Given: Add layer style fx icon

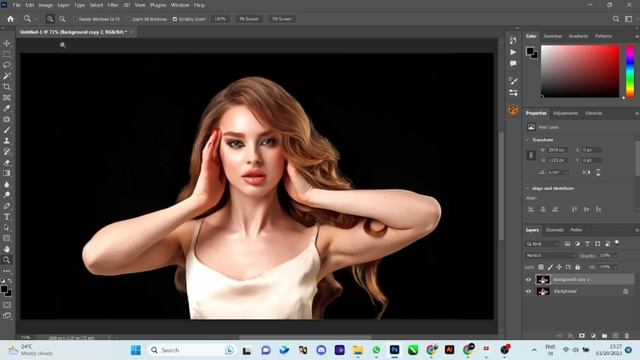Looking at the screenshot, I should [571, 336].
